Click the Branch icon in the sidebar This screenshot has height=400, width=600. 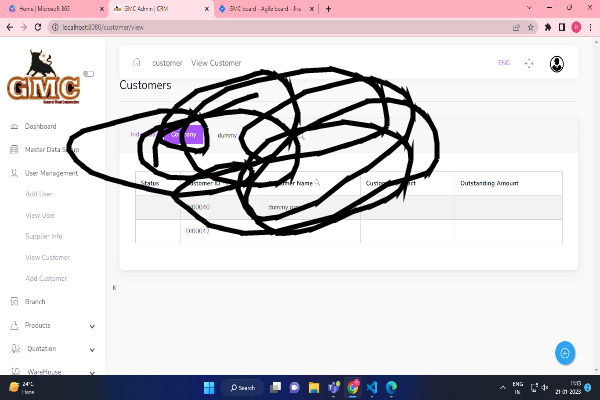14,301
